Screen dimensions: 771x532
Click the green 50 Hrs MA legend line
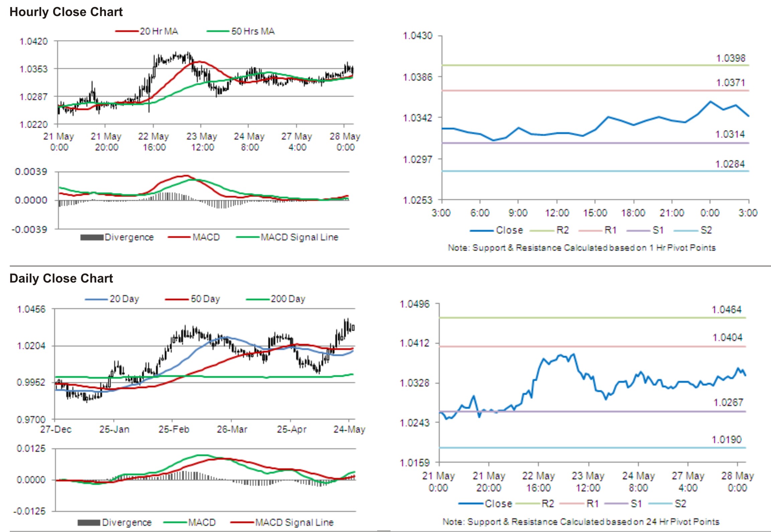point(218,31)
